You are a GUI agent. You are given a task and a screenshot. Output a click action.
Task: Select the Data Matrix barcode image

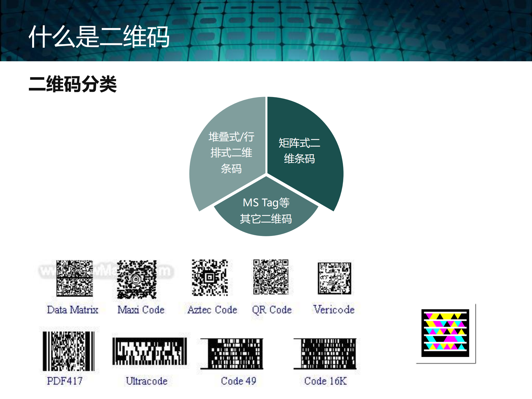pos(74,279)
